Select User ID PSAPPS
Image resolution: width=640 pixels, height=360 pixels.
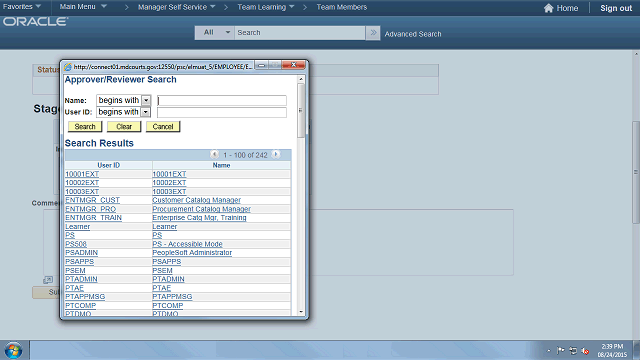80,262
